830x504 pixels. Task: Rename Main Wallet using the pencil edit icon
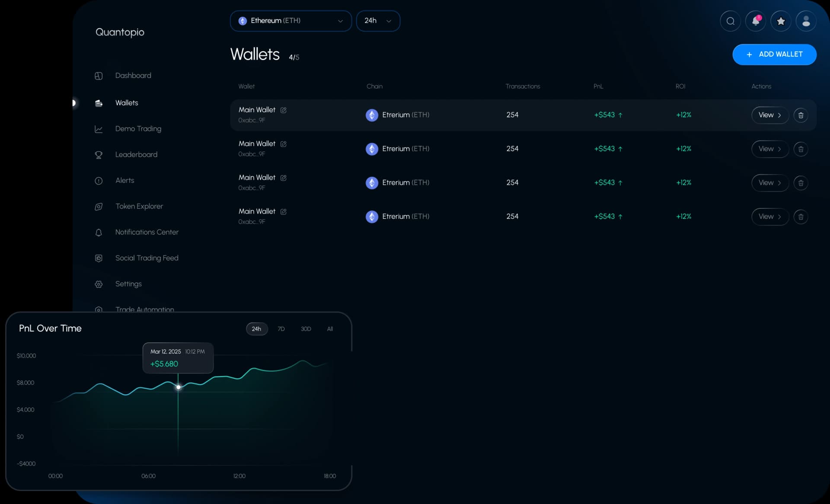283,110
